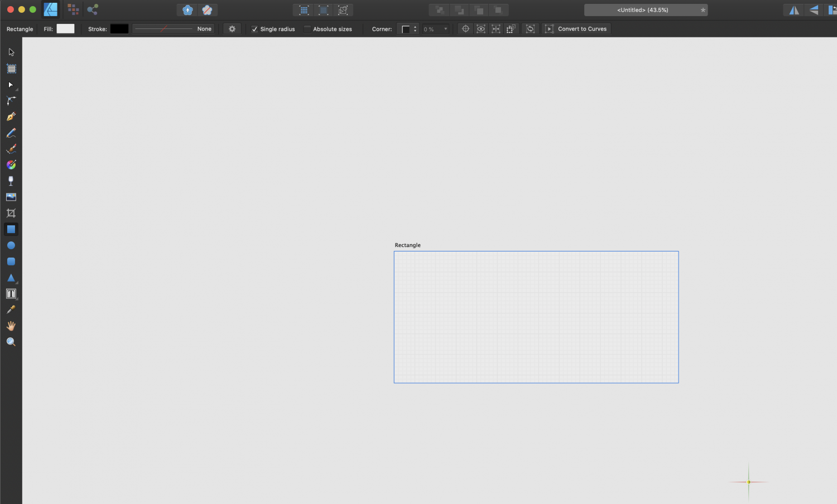Uncheck the Single radius checkbox

tap(254, 29)
